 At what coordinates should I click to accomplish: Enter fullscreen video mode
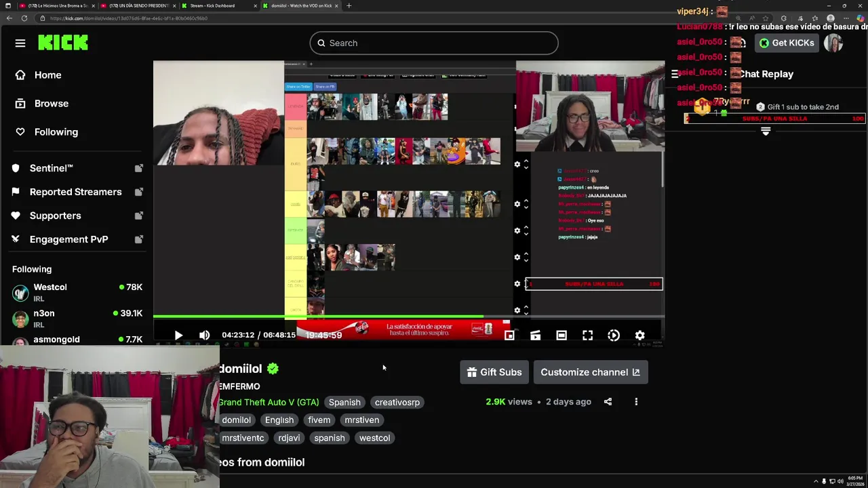[587, 335]
